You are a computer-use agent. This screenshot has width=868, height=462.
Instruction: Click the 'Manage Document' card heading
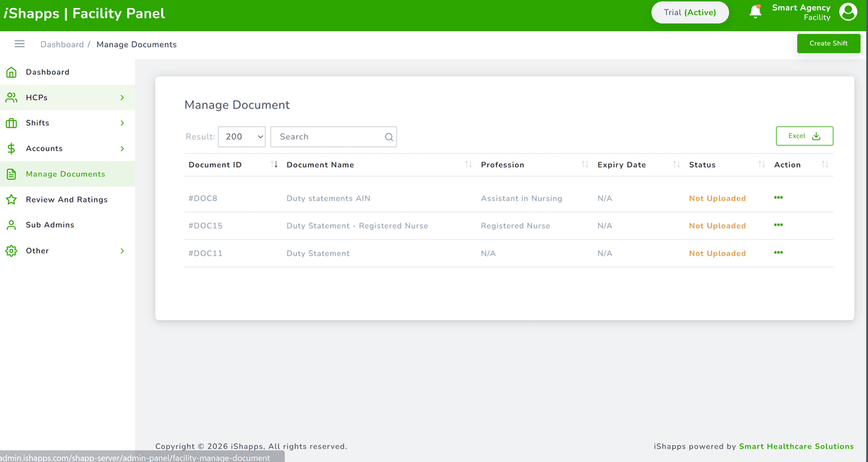coord(237,105)
